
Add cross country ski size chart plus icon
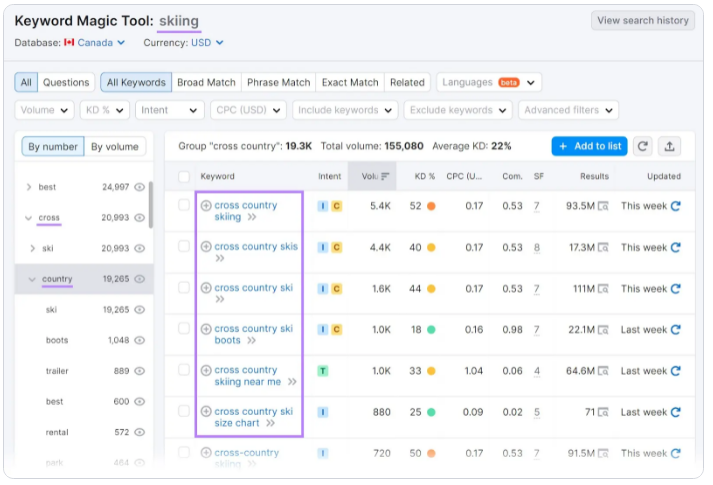(x=206, y=411)
